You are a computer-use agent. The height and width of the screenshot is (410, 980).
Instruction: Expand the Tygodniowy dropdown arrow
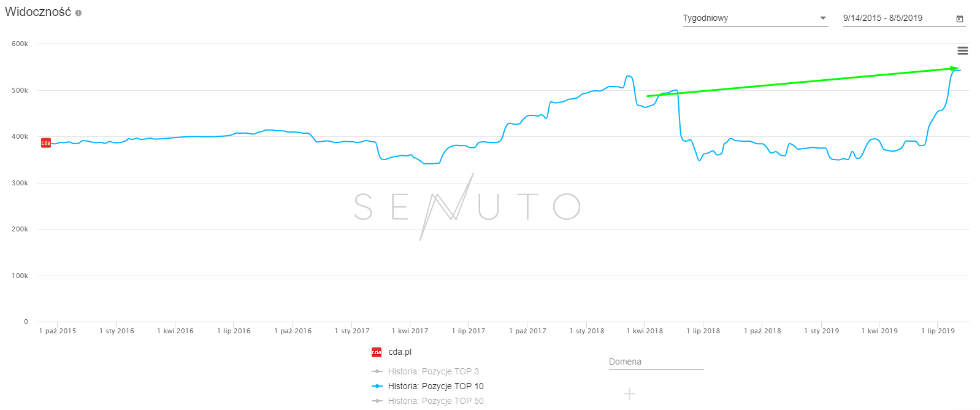click(823, 18)
